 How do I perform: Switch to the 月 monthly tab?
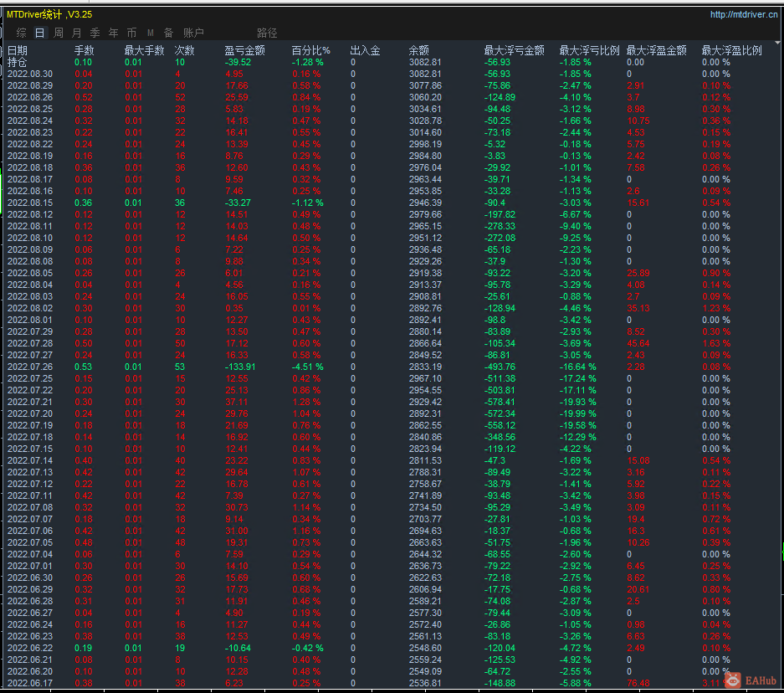click(x=76, y=33)
